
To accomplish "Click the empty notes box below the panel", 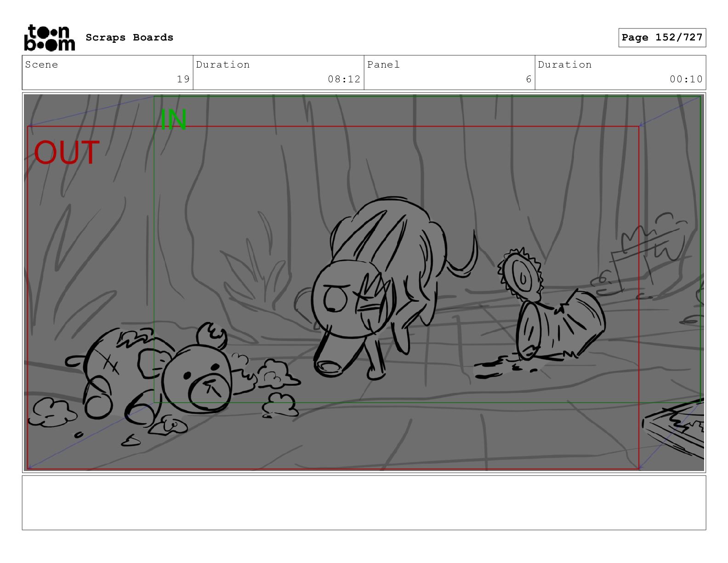I will tap(364, 503).
